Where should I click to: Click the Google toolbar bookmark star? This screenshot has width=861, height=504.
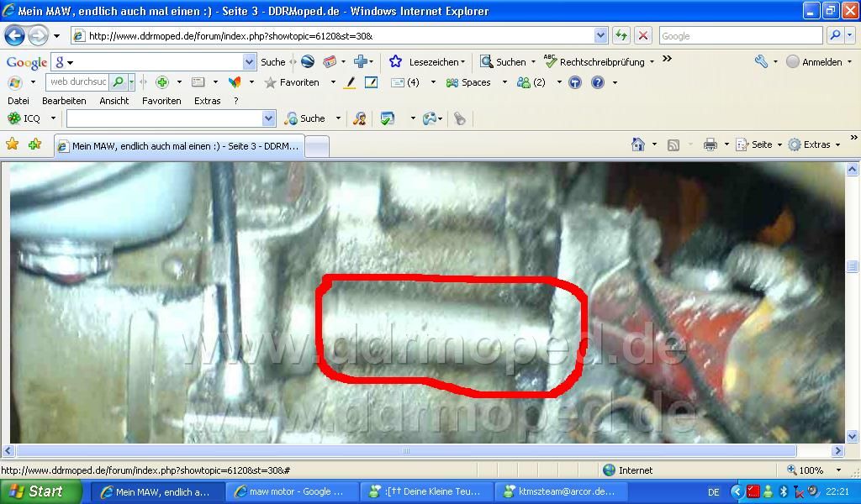coord(395,61)
